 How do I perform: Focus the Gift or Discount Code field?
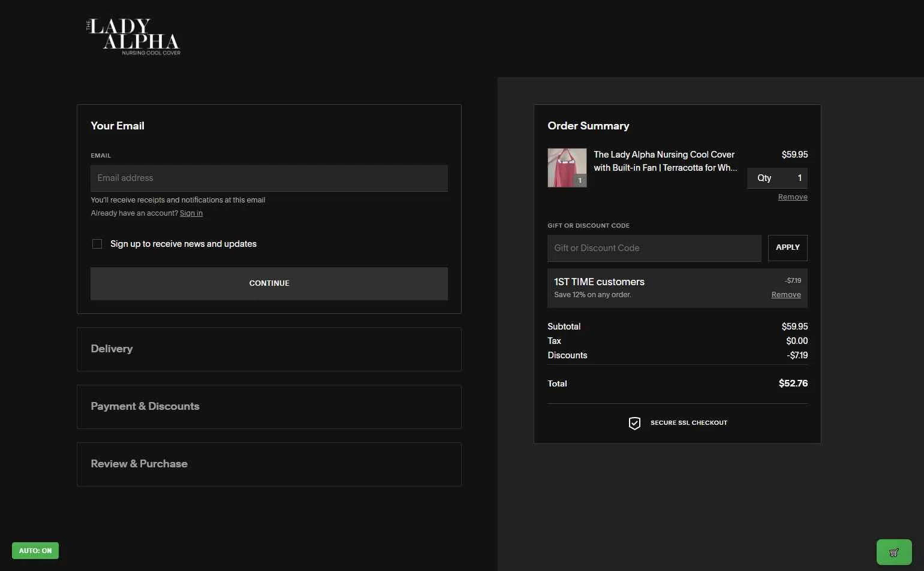tap(654, 248)
